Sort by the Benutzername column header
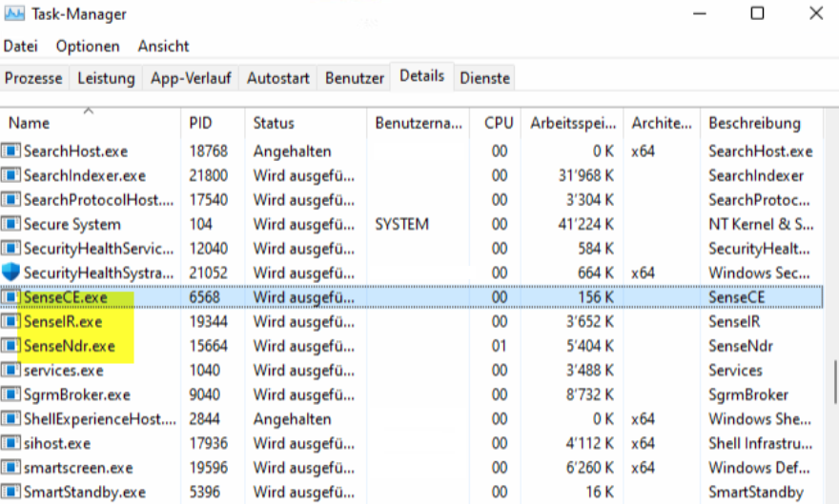This screenshot has width=839, height=504. (x=419, y=123)
